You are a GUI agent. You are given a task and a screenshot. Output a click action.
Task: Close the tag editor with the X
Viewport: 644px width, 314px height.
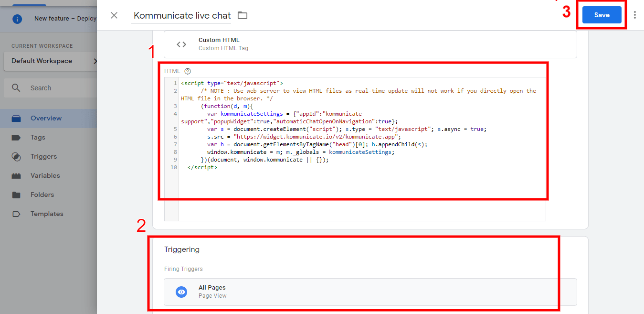click(x=114, y=15)
